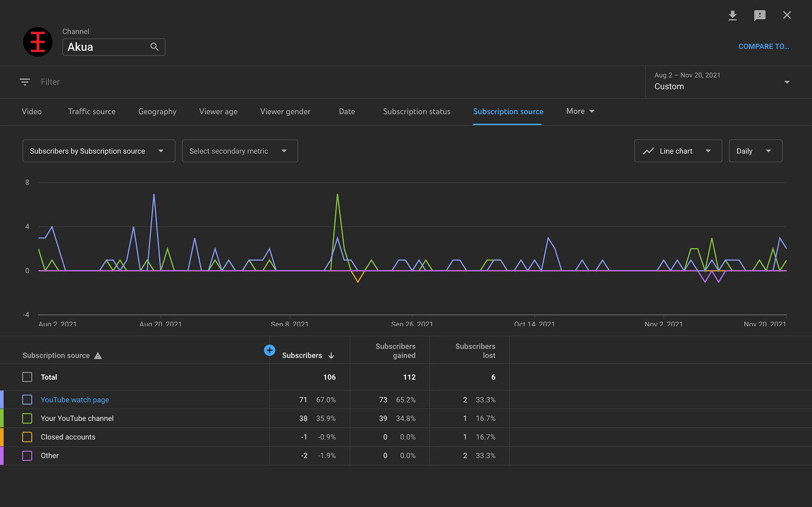Open Select secondary metric dropdown

pyautogui.click(x=240, y=151)
